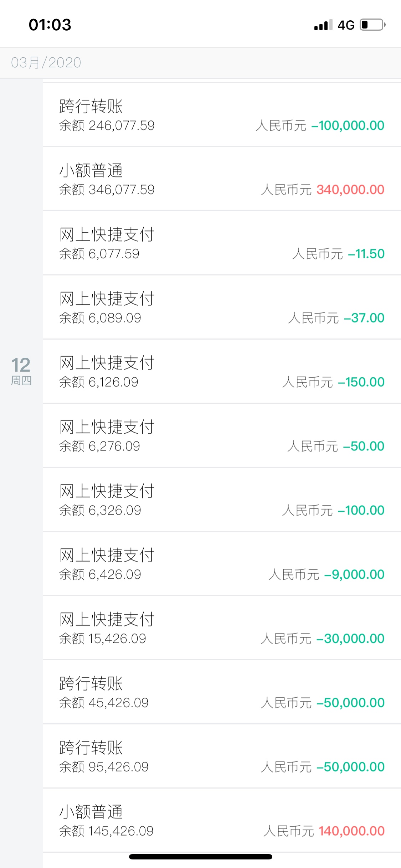Screen dimensions: 401x868
Task: Open the 340,000.00 小额普通 deposit entry
Action: [222, 179]
